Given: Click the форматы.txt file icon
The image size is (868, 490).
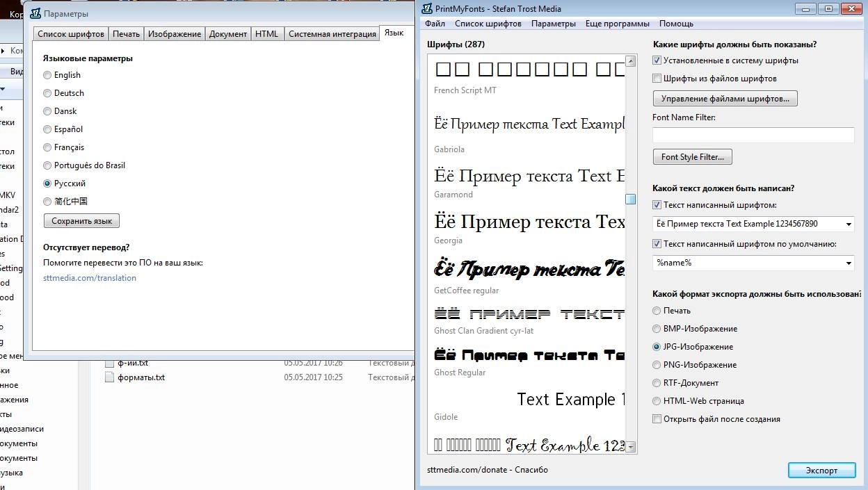Looking at the screenshot, I should point(108,377).
